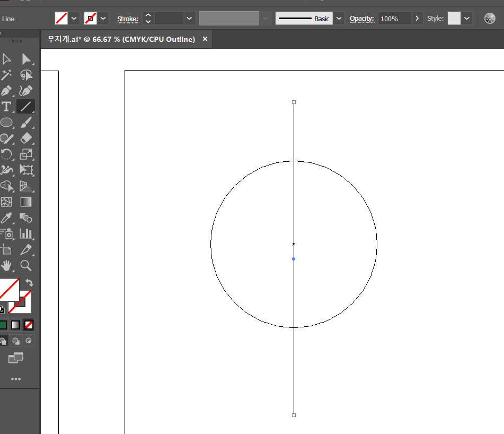Select the Direct Selection tool
Image resolution: width=504 pixels, height=434 pixels.
click(26, 59)
